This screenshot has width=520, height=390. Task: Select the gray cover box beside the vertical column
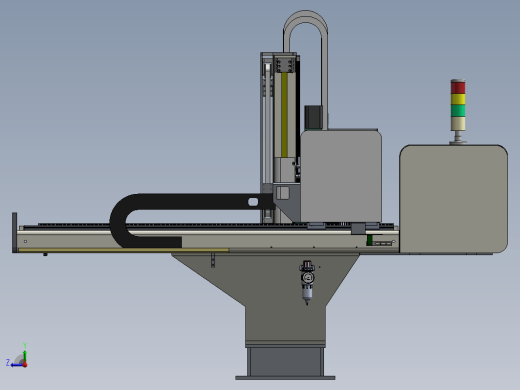point(341,176)
